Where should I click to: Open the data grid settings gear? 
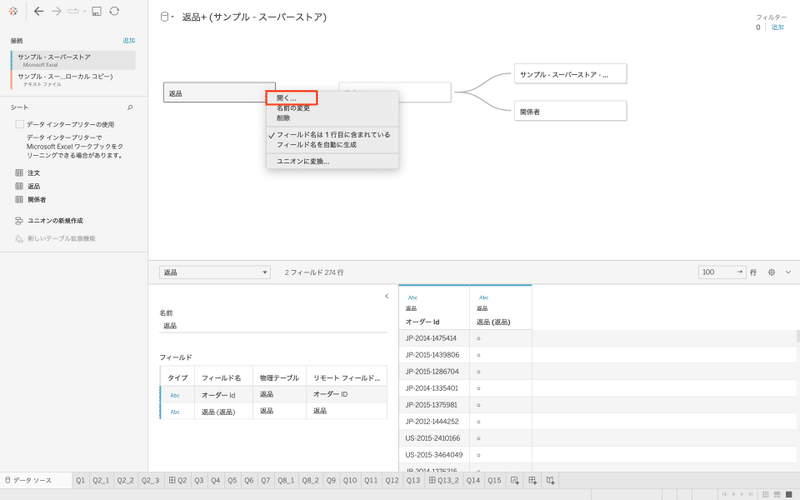[x=771, y=272]
